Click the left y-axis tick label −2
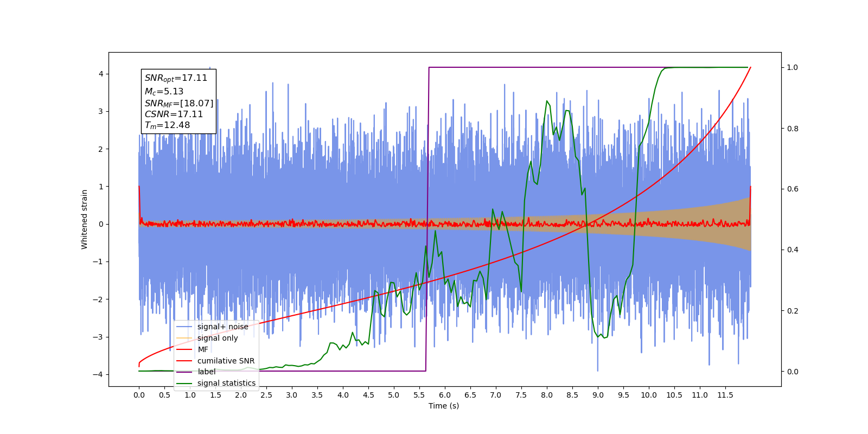Image resolution: width=868 pixels, height=434 pixels. click(98, 299)
